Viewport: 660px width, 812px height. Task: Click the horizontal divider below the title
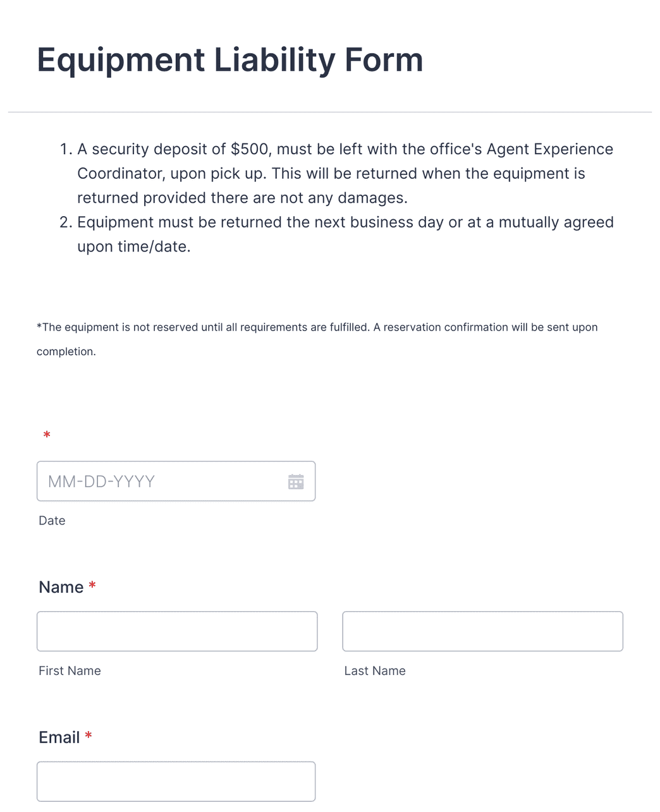click(x=330, y=112)
